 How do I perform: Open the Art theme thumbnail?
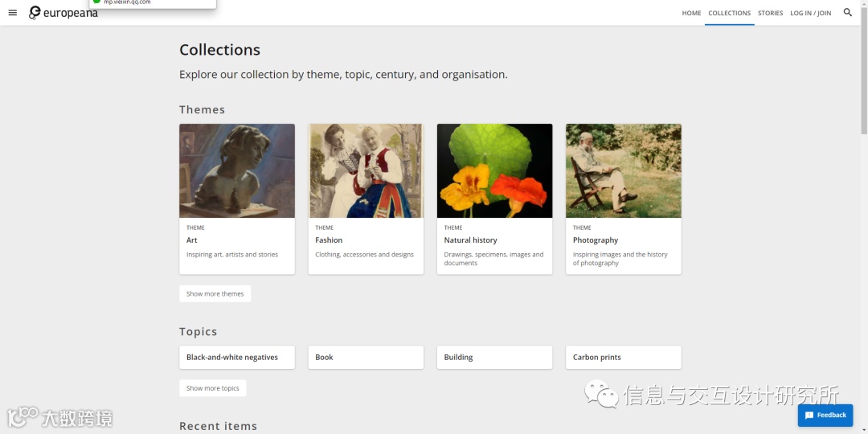[x=237, y=170]
